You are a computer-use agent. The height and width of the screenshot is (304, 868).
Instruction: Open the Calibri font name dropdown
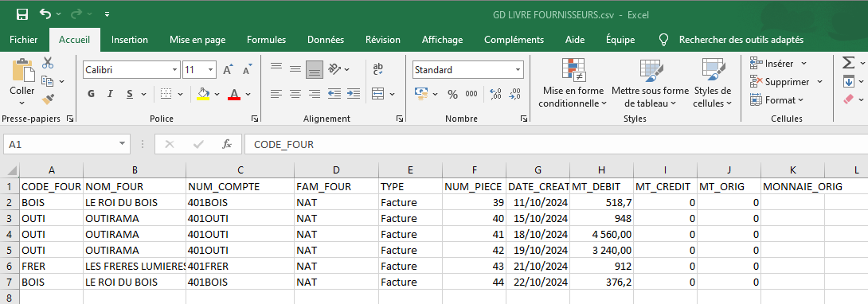coord(175,70)
